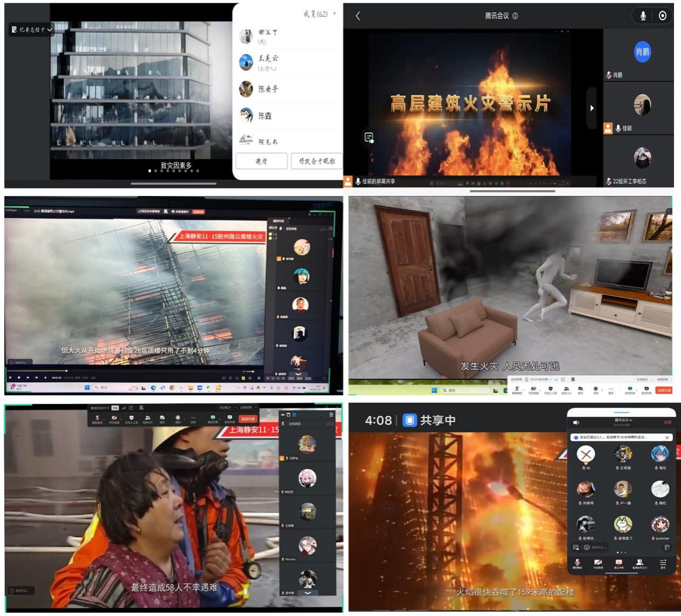This screenshot has height=616, width=681.
Task: Open members list icon in meeting toolbar
Action: coord(147,418)
